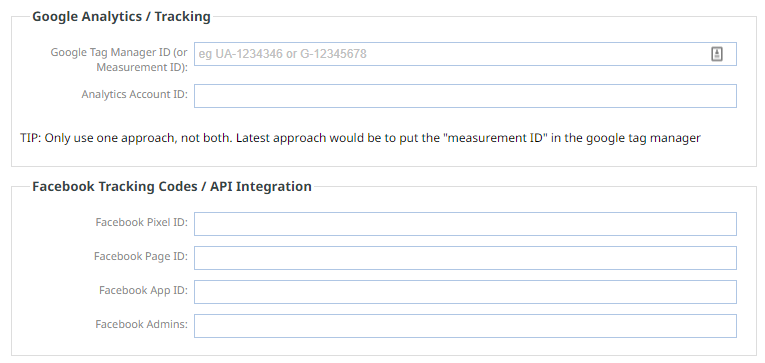765x363 pixels.
Task: Click the word 'TIP:' at tip start
Action: 31,138
